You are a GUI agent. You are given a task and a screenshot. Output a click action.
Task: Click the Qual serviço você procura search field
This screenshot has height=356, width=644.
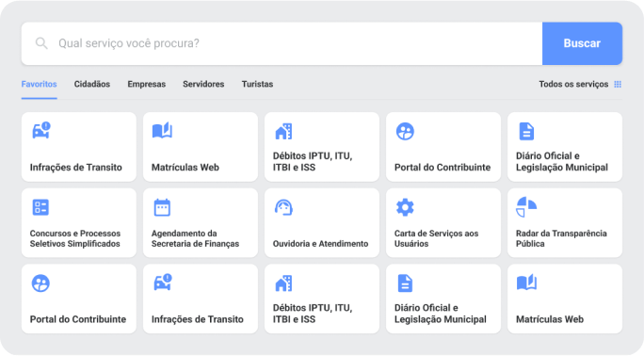click(282, 43)
